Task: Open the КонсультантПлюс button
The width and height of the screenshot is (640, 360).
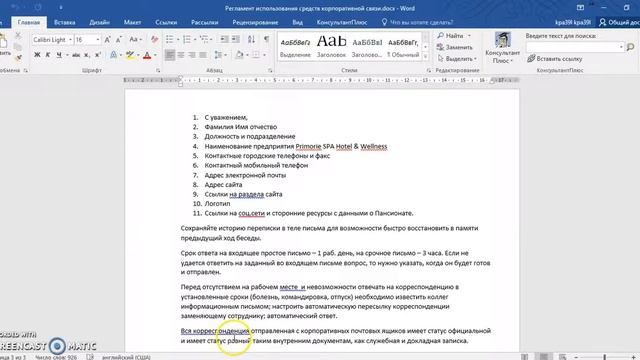Action: click(x=502, y=48)
